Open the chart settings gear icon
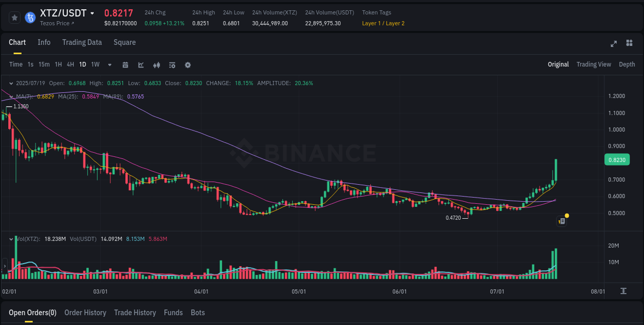Screen dimensions: 644x325 click(x=188, y=64)
